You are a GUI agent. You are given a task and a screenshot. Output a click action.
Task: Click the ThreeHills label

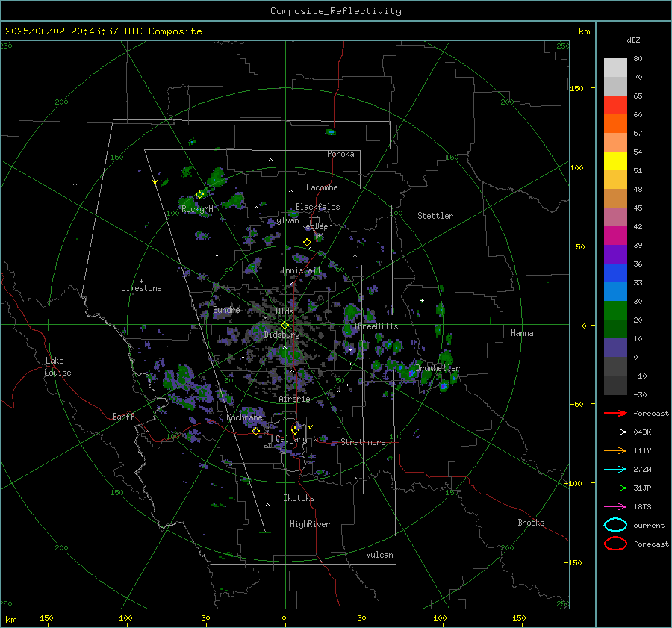click(376, 326)
